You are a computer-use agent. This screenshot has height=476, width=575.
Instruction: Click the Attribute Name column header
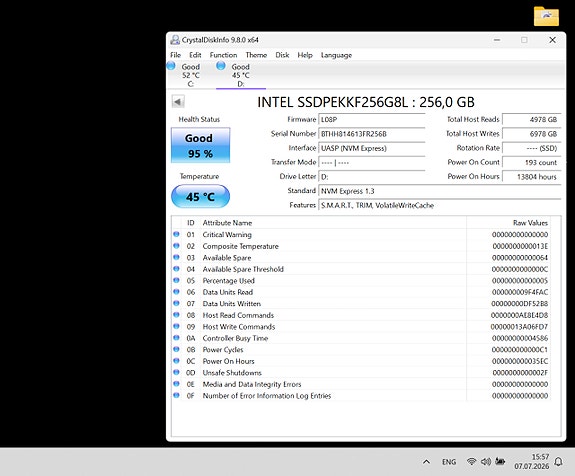pos(333,223)
